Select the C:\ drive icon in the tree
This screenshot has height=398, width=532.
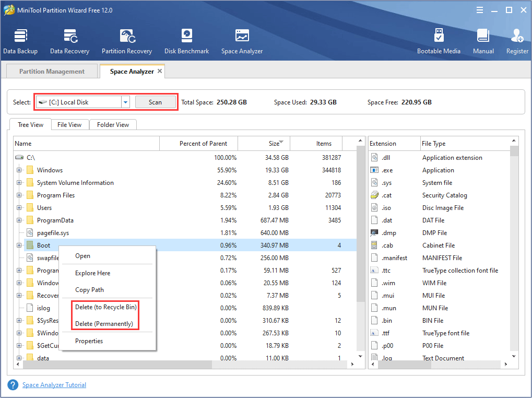[19, 157]
